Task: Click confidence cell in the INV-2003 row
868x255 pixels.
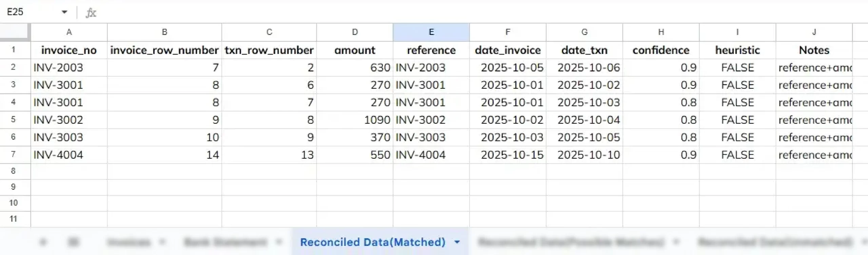Action: (661, 68)
